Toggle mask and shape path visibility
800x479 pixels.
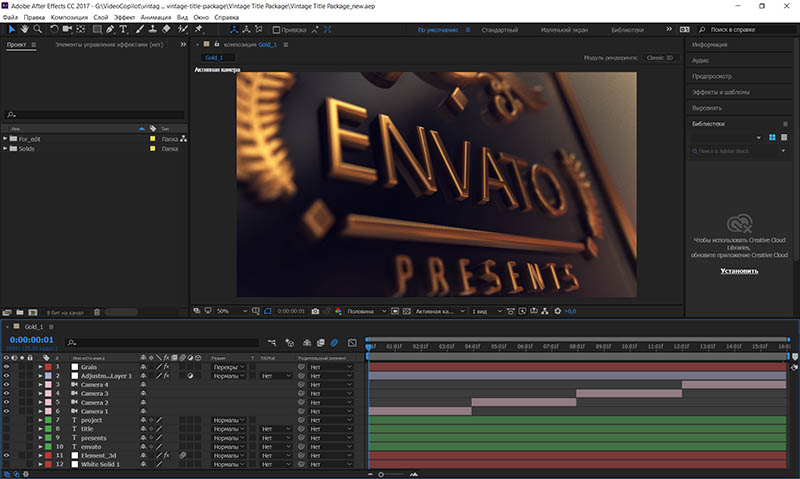coord(268,311)
